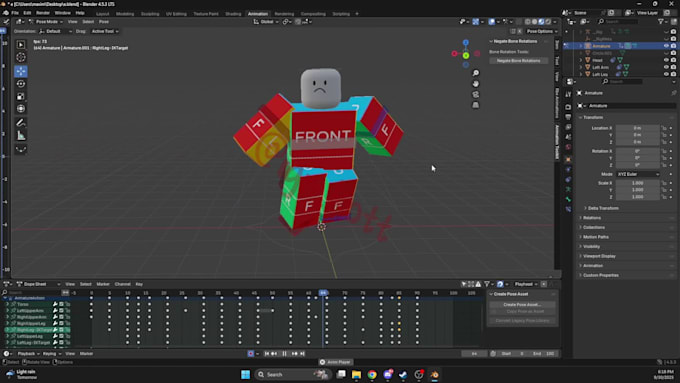Open File Explorer from taskbar

[x=356, y=374]
